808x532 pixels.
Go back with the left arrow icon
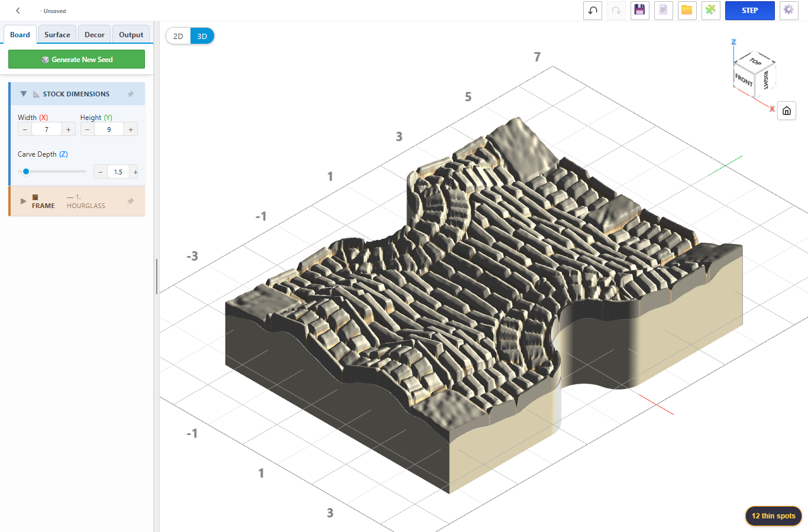pos(18,11)
